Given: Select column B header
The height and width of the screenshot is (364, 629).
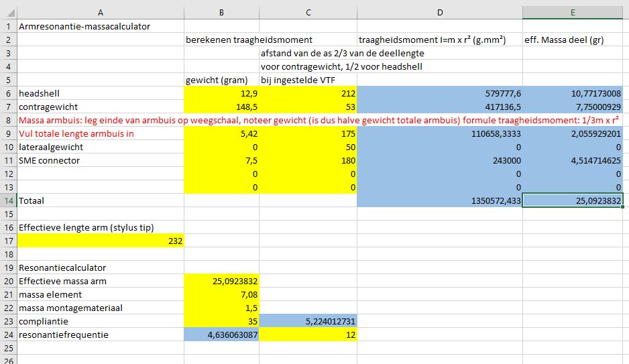Looking at the screenshot, I should point(221,13).
